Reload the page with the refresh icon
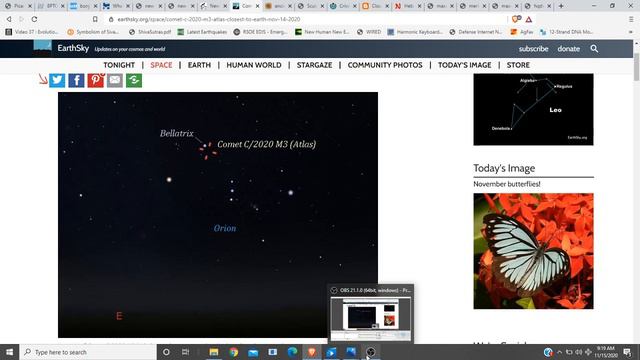 click(34, 19)
